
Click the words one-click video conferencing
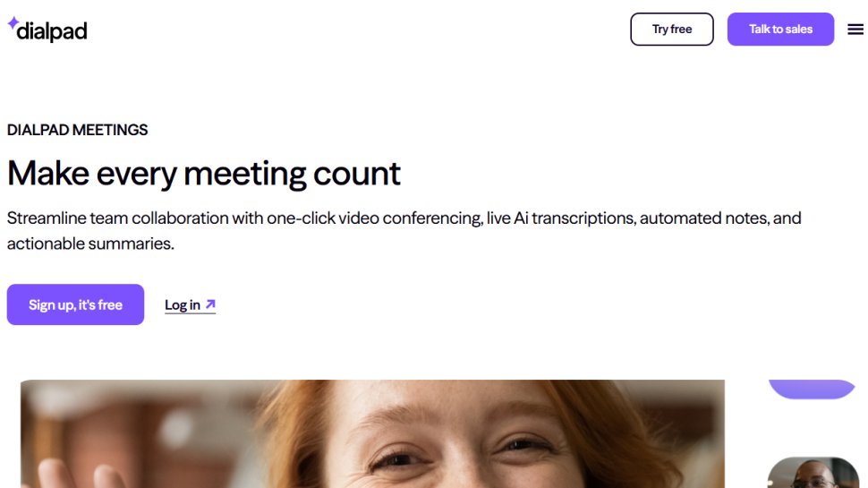pos(374,218)
